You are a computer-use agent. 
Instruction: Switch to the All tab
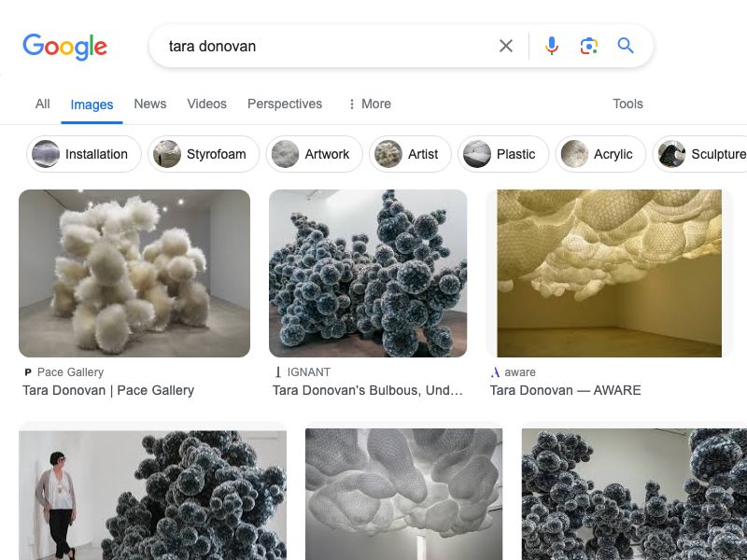[x=42, y=104]
